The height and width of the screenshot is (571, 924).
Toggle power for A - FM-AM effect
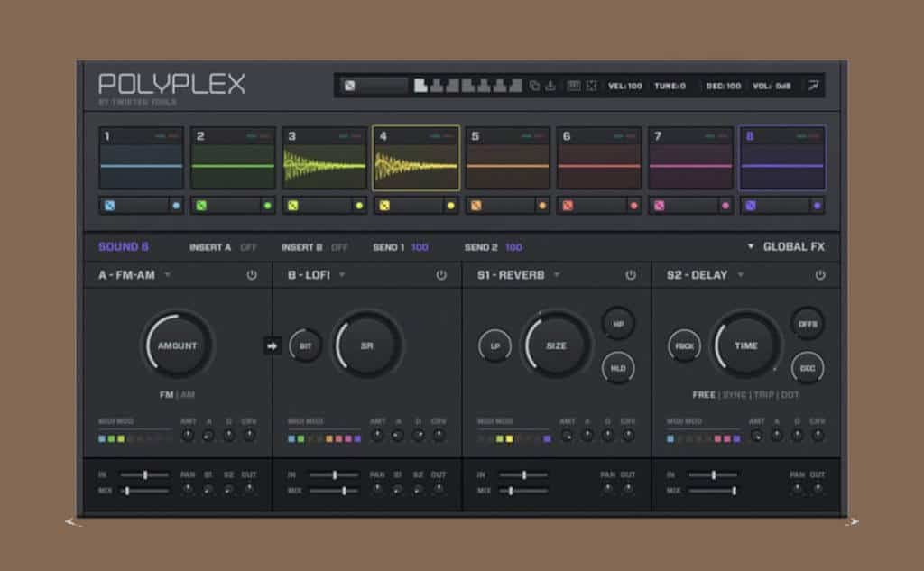point(252,275)
